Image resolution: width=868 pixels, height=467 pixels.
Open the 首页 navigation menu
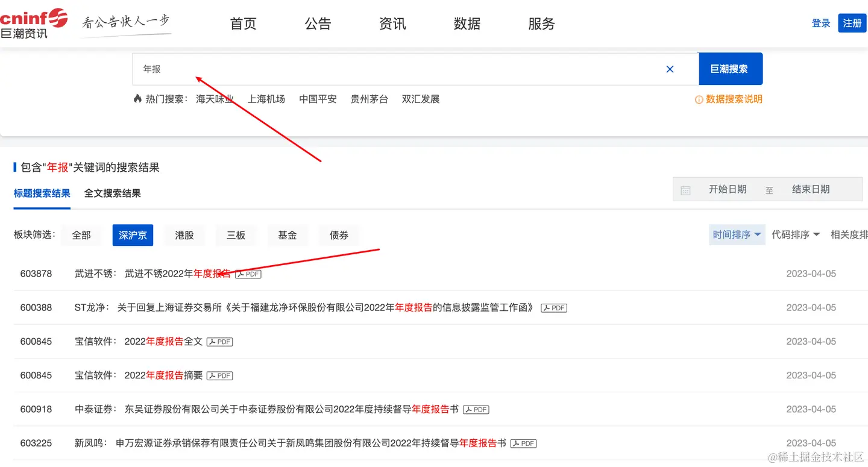244,24
